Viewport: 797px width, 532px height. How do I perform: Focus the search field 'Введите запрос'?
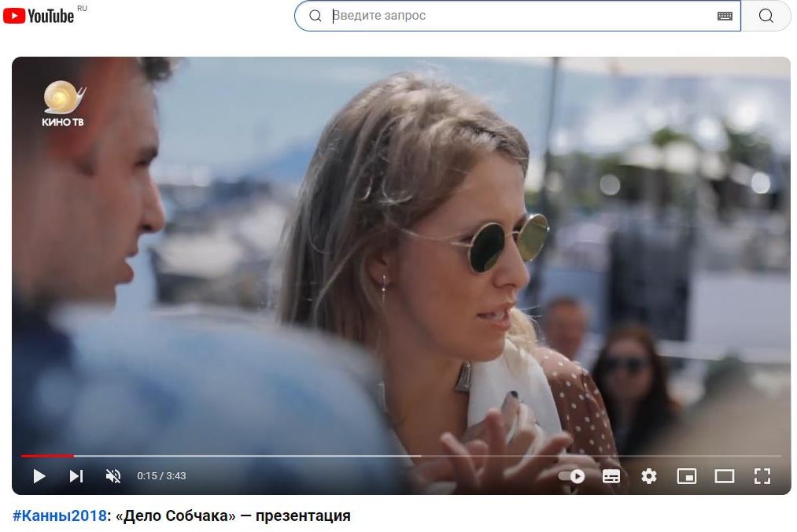(x=519, y=16)
